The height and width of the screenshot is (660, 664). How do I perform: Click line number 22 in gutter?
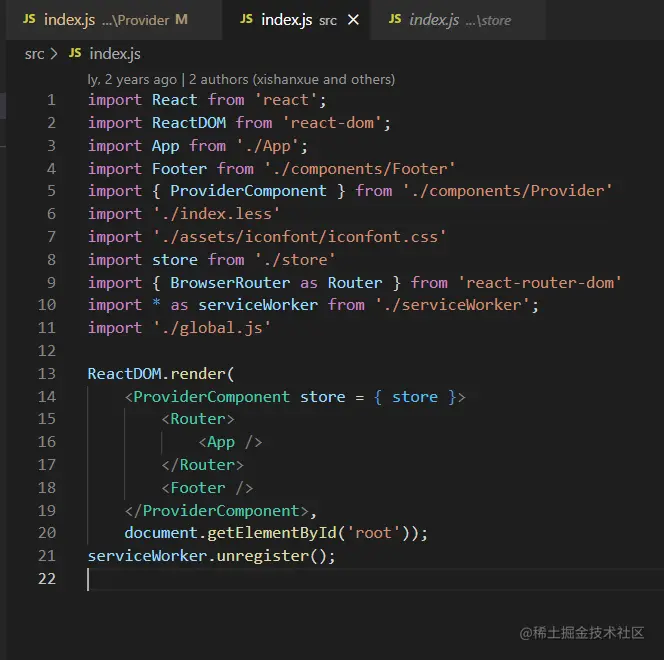[47, 578]
